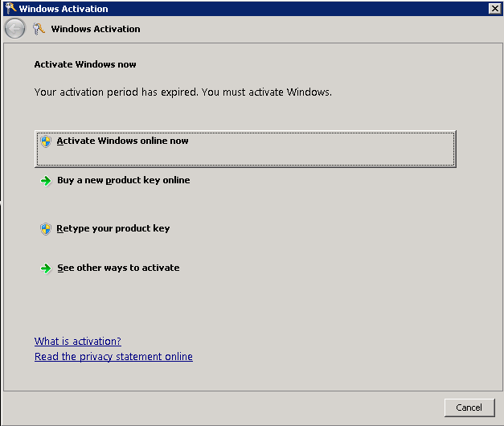Click the green arrow beside Buy a new product key
The image size is (504, 426).
coord(46,181)
